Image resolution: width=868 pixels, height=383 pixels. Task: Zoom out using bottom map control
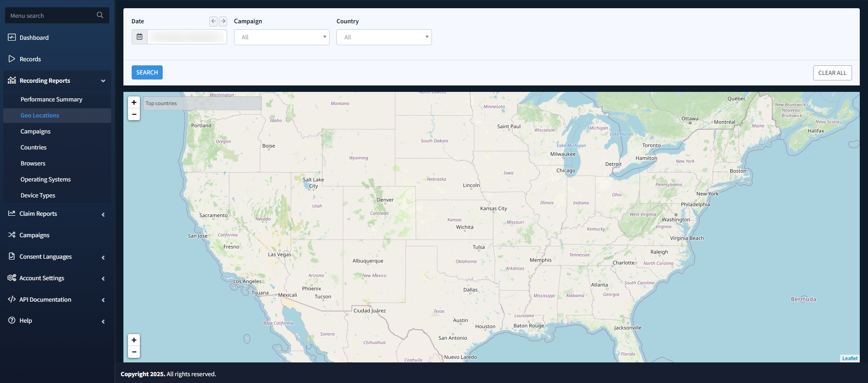[x=134, y=352]
